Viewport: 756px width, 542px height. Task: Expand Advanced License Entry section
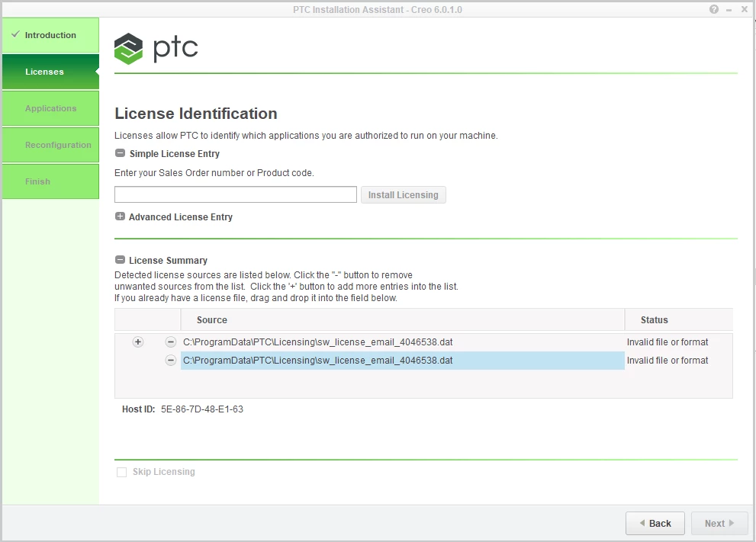(x=120, y=216)
